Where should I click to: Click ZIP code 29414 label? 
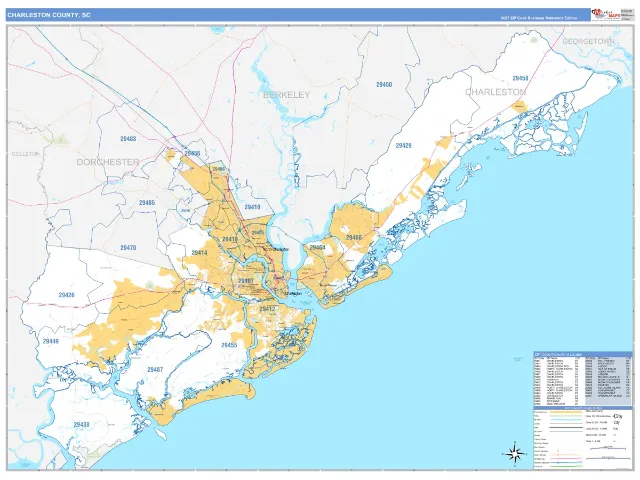coord(199,253)
